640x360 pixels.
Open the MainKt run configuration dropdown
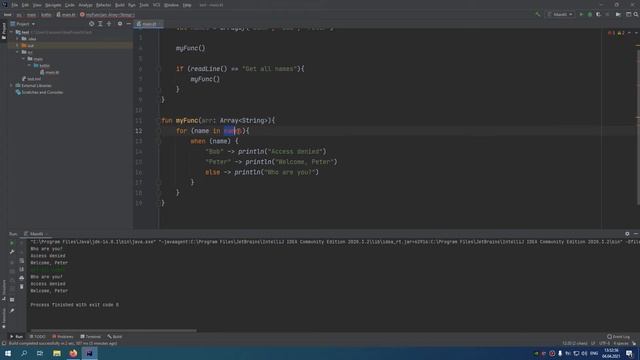tap(560, 14)
